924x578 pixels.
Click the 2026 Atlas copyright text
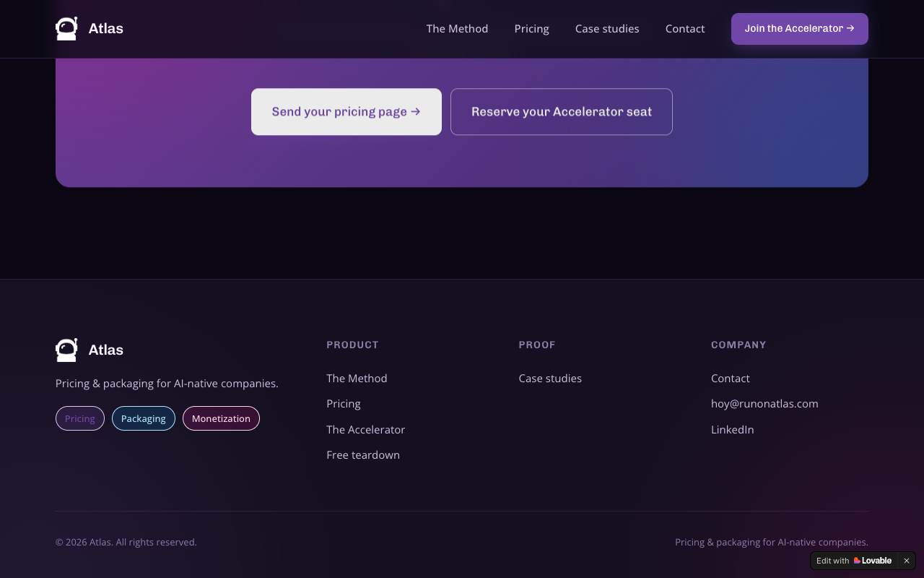tap(126, 542)
